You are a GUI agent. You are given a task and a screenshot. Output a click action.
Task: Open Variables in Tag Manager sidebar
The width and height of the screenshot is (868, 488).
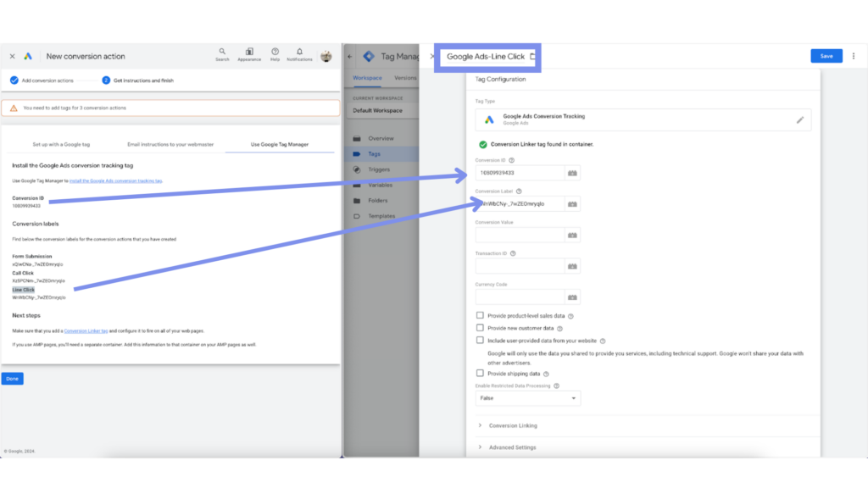point(380,185)
